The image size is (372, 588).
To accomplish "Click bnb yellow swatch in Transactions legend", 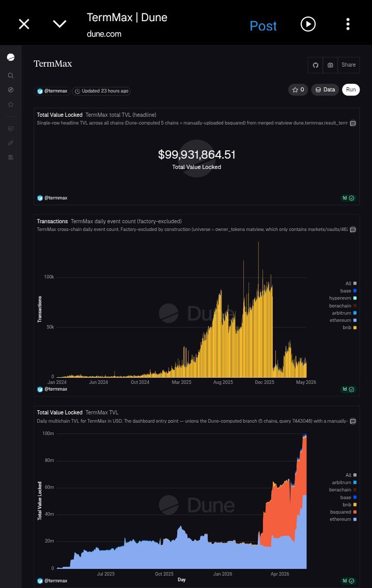I will [x=355, y=328].
